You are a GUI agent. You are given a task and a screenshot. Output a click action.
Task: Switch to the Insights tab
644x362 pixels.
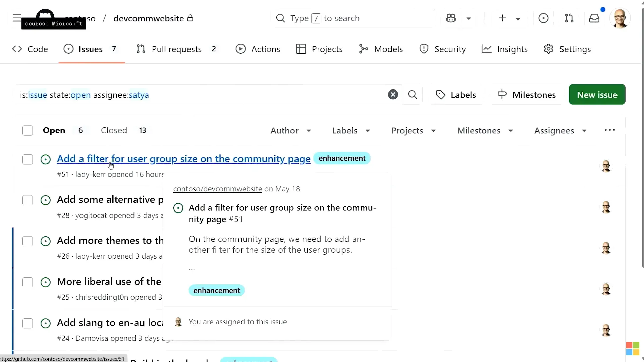click(504, 49)
